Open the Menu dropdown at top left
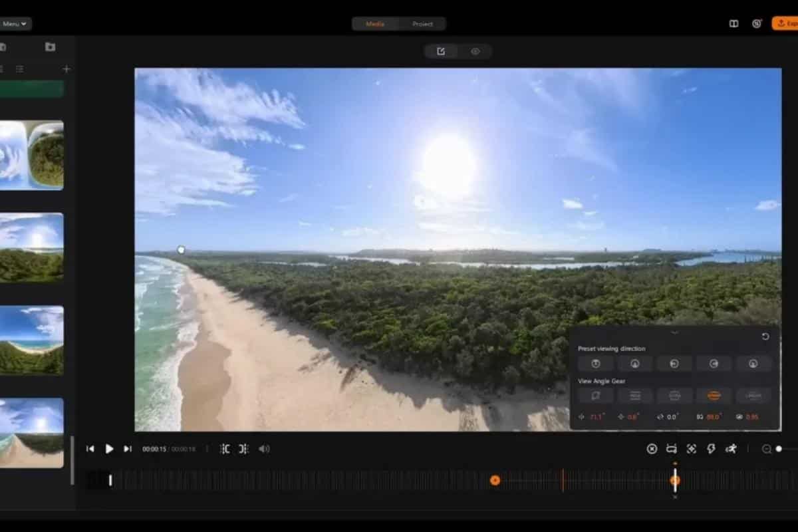 [x=13, y=23]
